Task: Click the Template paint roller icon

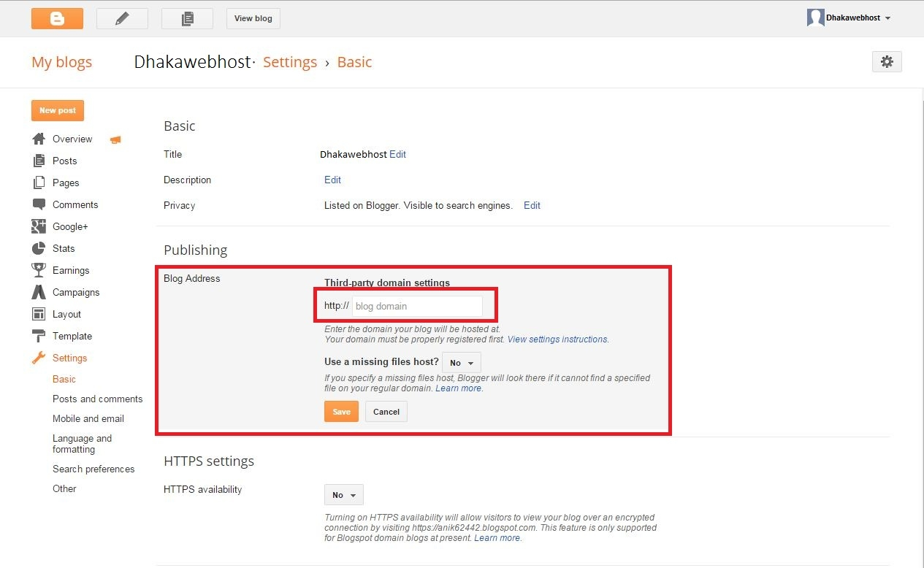Action: click(39, 336)
